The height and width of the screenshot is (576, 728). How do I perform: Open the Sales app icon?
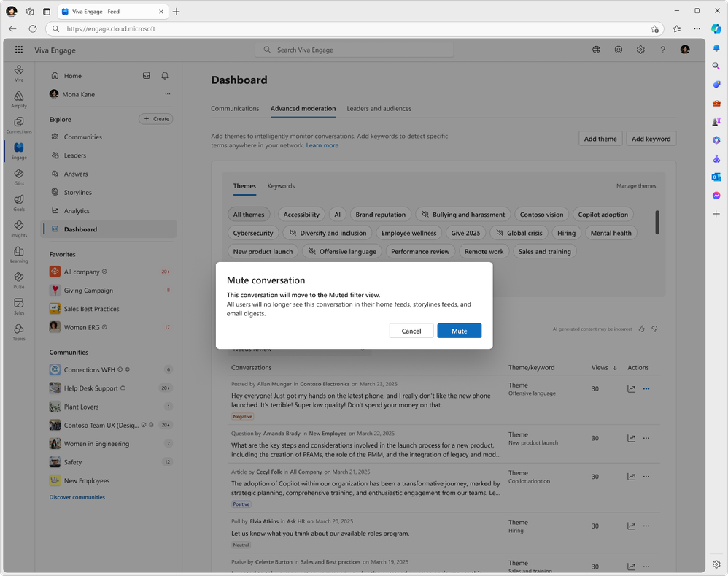(x=18, y=306)
